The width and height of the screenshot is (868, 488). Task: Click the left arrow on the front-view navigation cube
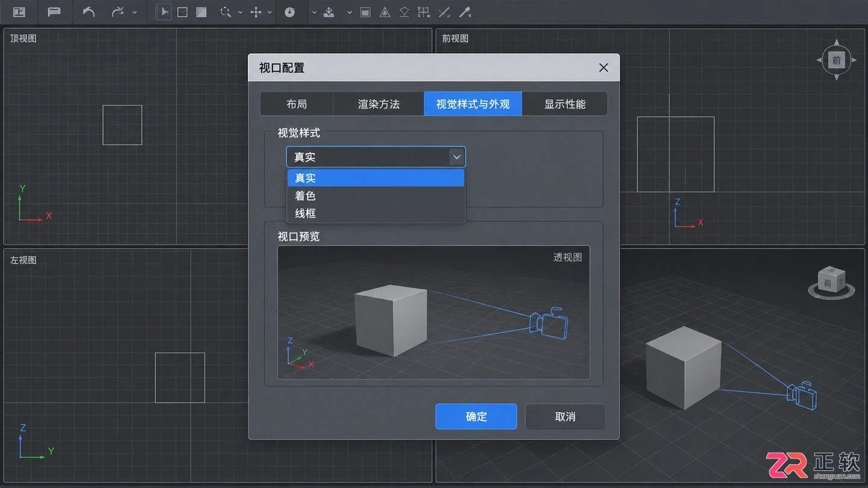pyautogui.click(x=820, y=60)
